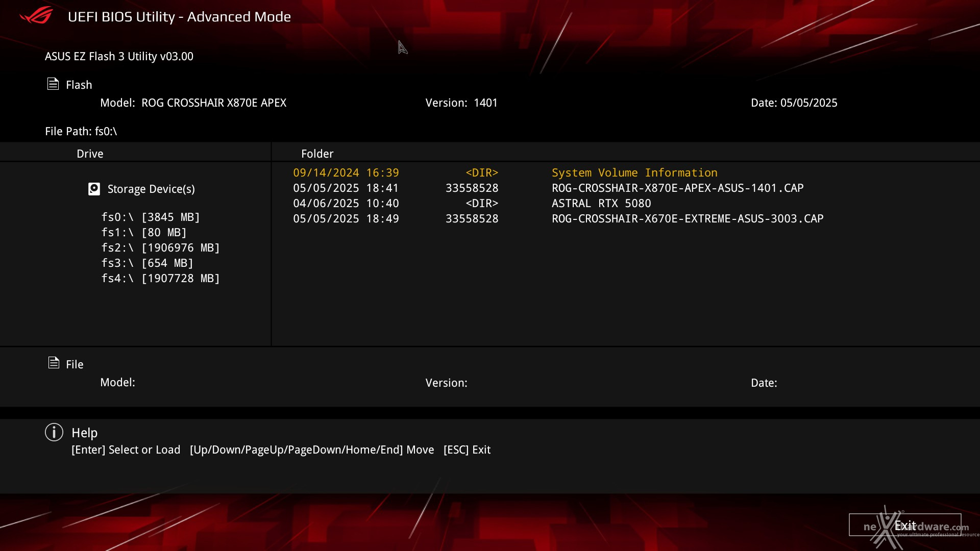Click the <DIR> marker for System Volume Information

coord(482,173)
